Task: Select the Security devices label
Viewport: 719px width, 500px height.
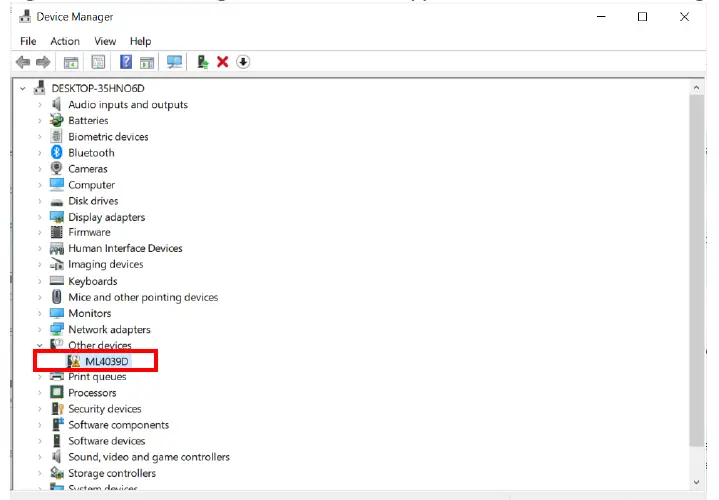Action: click(105, 409)
